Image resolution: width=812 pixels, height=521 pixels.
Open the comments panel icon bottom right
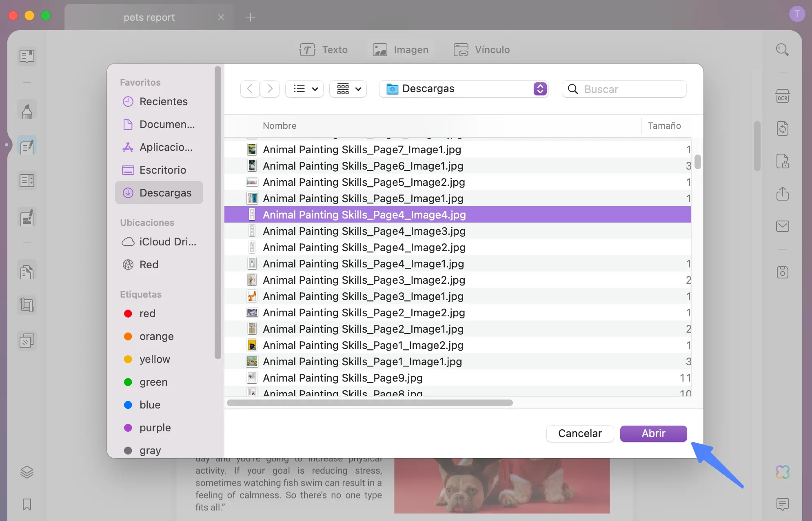[782, 504]
